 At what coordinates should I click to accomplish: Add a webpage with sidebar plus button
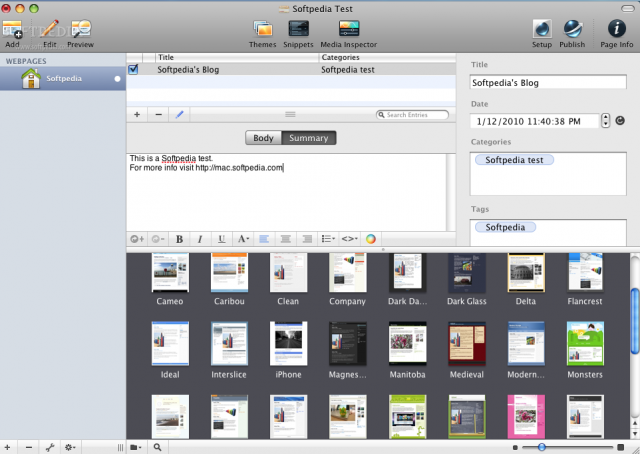[x=8, y=447]
